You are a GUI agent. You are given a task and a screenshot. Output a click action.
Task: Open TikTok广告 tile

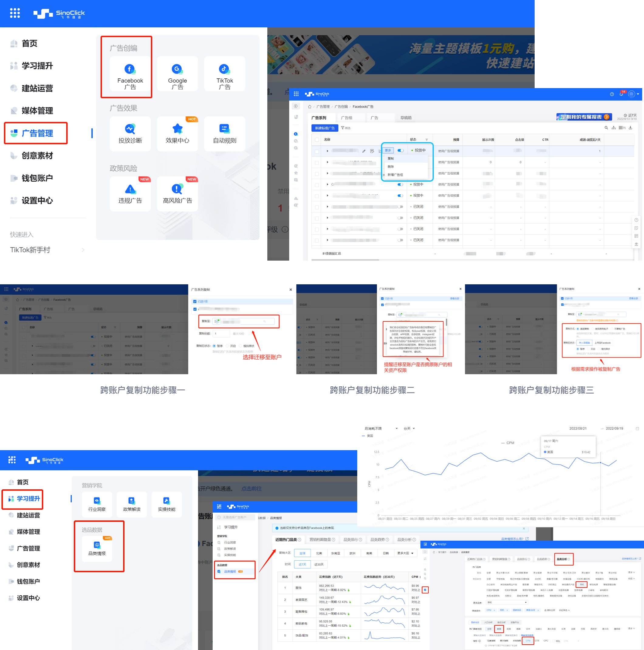click(224, 74)
